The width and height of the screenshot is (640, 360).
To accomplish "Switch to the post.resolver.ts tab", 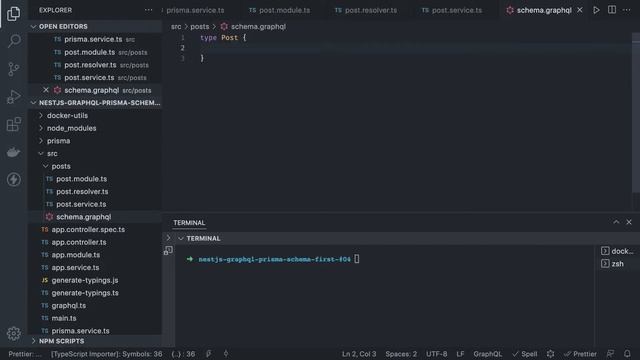I will click(366, 10).
